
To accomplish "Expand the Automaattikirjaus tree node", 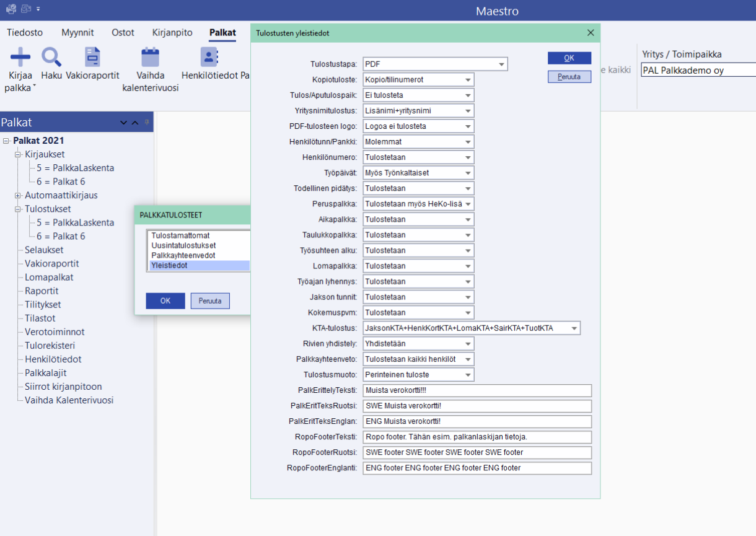I will point(18,195).
